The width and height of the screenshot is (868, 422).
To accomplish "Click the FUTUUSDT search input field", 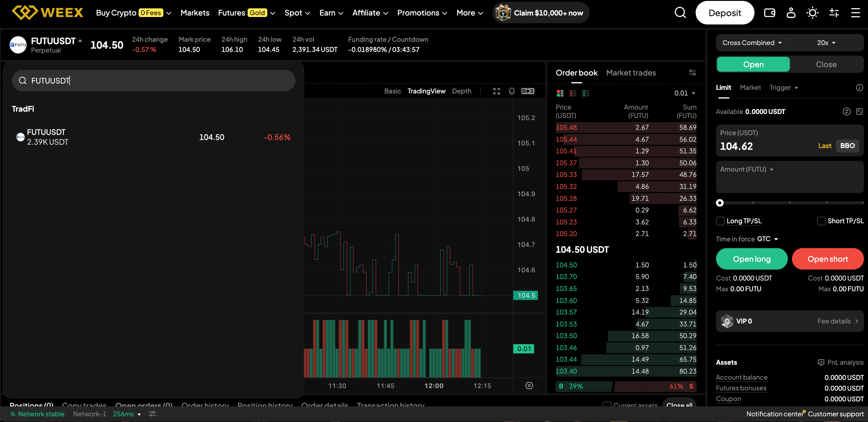I will click(153, 81).
